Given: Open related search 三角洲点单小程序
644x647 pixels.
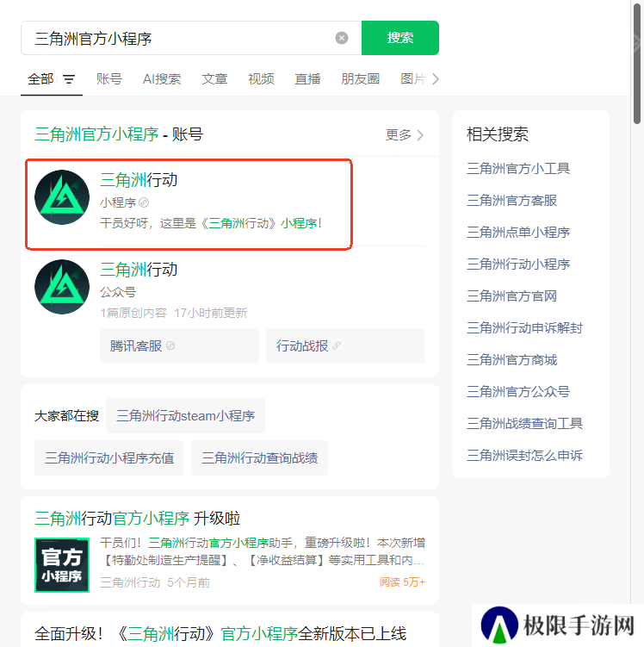Looking at the screenshot, I should (518, 232).
